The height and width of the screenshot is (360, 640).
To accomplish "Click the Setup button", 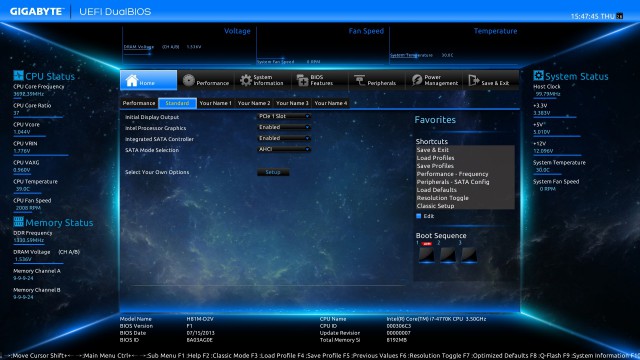I will click(273, 172).
